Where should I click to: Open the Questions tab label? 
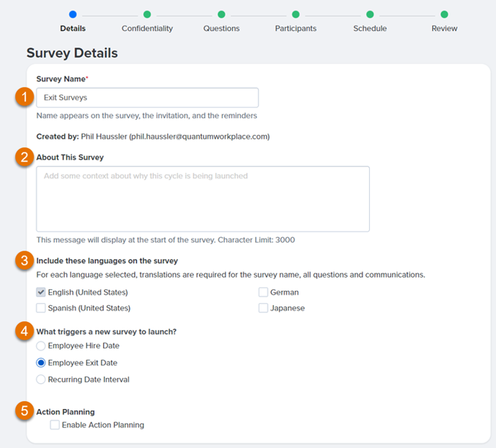pos(221,28)
